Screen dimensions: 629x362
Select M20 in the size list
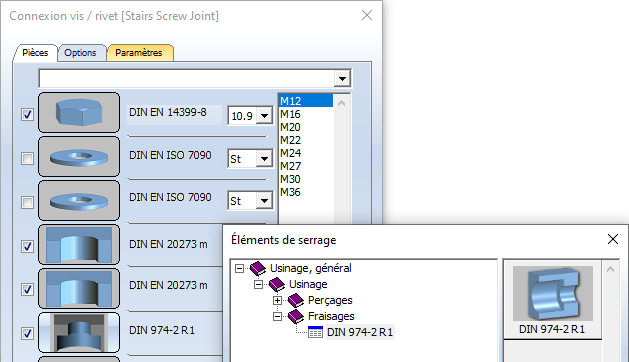click(x=290, y=127)
